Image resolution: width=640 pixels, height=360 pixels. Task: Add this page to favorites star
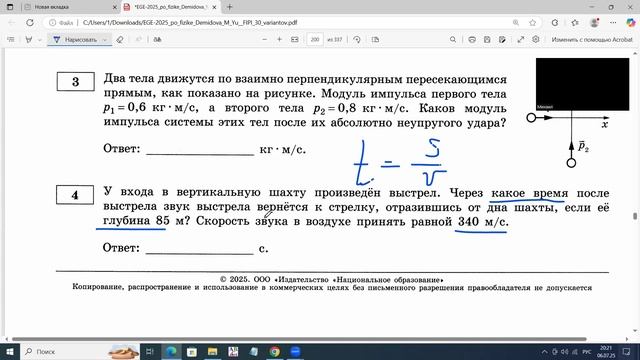[532, 23]
